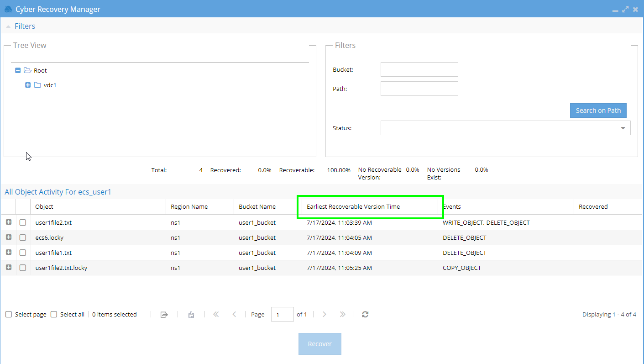Expand row for user1file1.txt
The height and width of the screenshot is (364, 644).
8,252
